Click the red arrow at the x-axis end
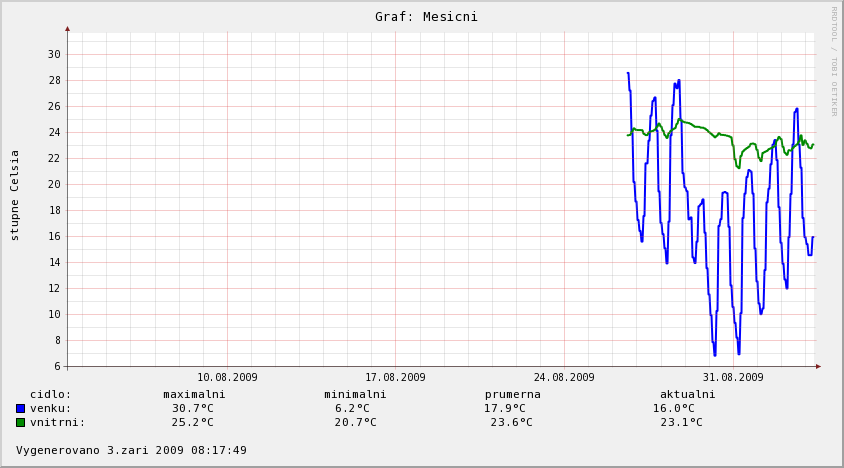The height and width of the screenshot is (468, 844). pos(818,367)
